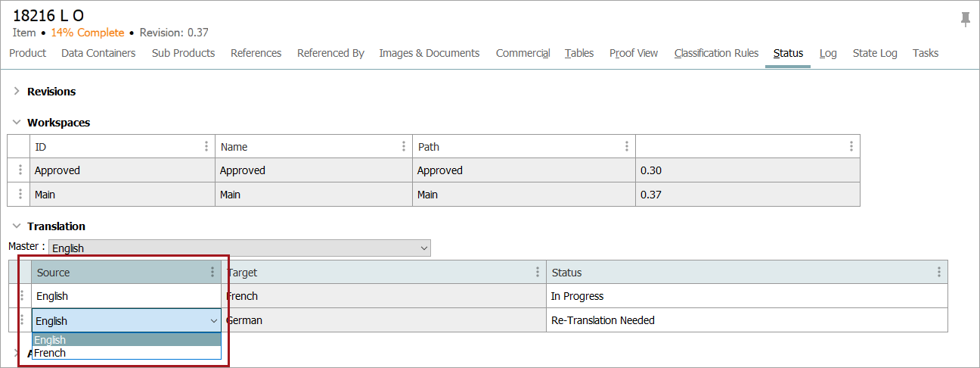Click the pin icon at top right
Image resolution: width=980 pixels, height=368 pixels.
click(966, 19)
